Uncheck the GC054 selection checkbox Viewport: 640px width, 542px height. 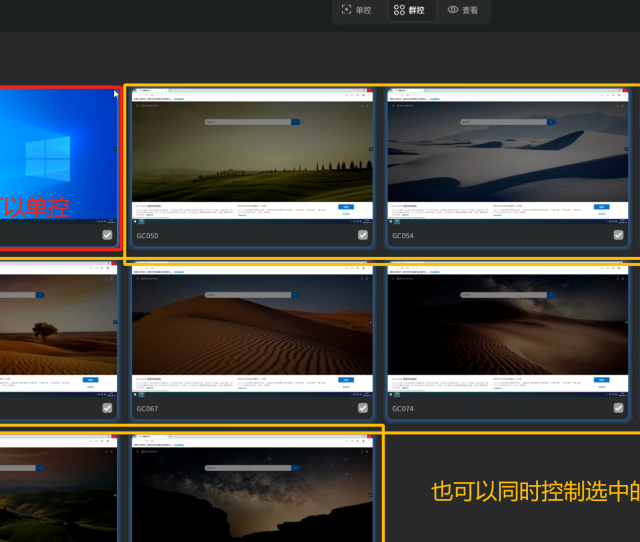pyautogui.click(x=618, y=235)
